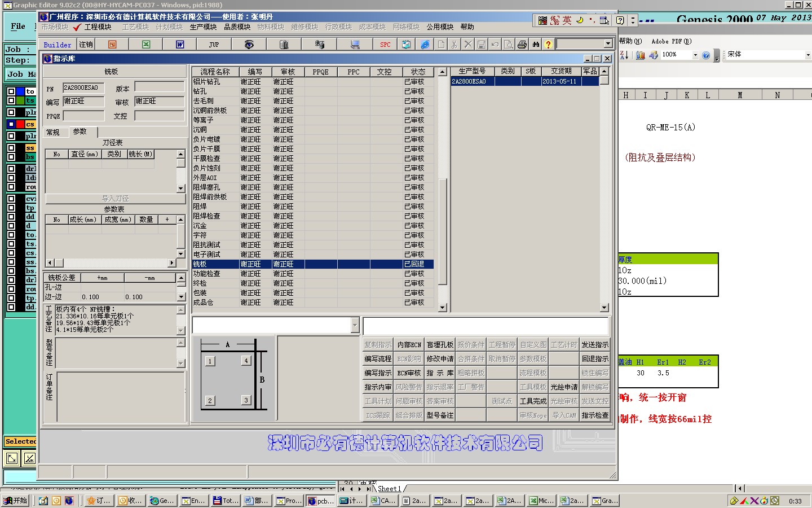Screen dimensions: 812x508
Task: Click the 内部ECN button
Action: [x=409, y=345]
